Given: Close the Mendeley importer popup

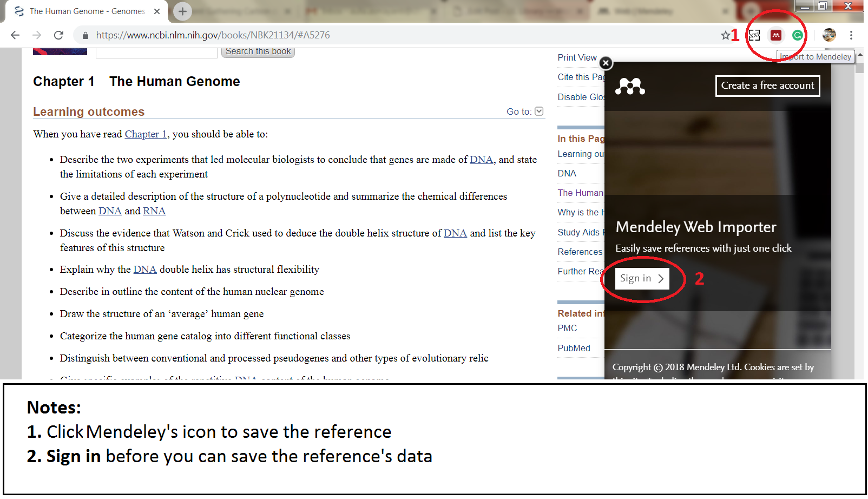Looking at the screenshot, I should coord(606,63).
